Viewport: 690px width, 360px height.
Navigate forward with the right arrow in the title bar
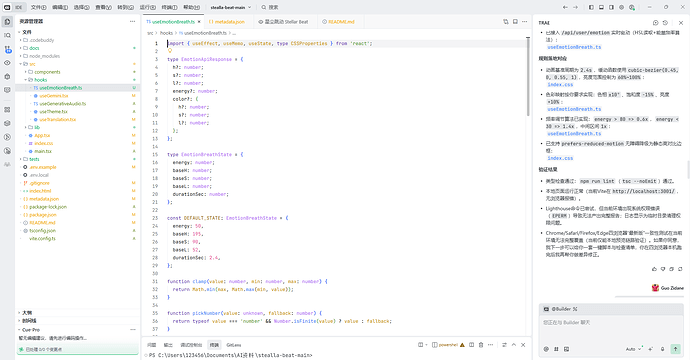pos(575,7)
